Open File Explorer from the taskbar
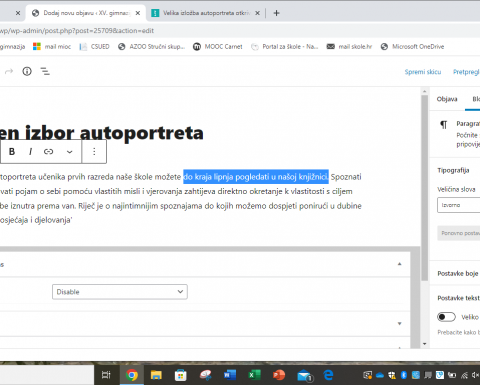 (156, 375)
